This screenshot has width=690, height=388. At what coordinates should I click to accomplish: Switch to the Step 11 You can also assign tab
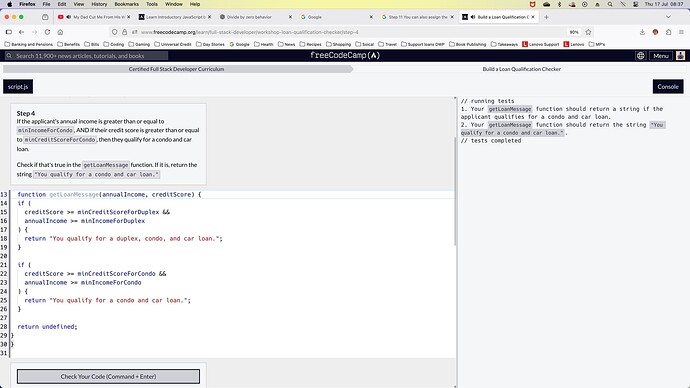(x=417, y=17)
